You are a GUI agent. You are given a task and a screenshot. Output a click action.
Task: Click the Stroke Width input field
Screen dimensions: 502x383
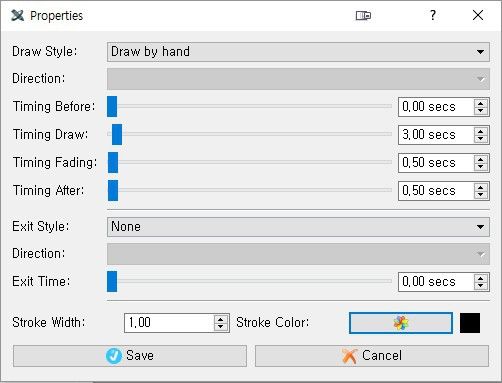pyautogui.click(x=169, y=323)
